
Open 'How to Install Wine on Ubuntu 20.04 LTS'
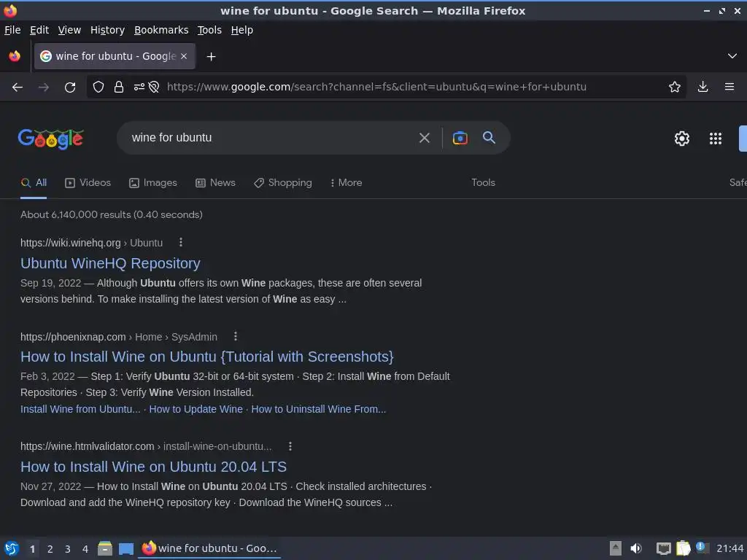tap(153, 467)
